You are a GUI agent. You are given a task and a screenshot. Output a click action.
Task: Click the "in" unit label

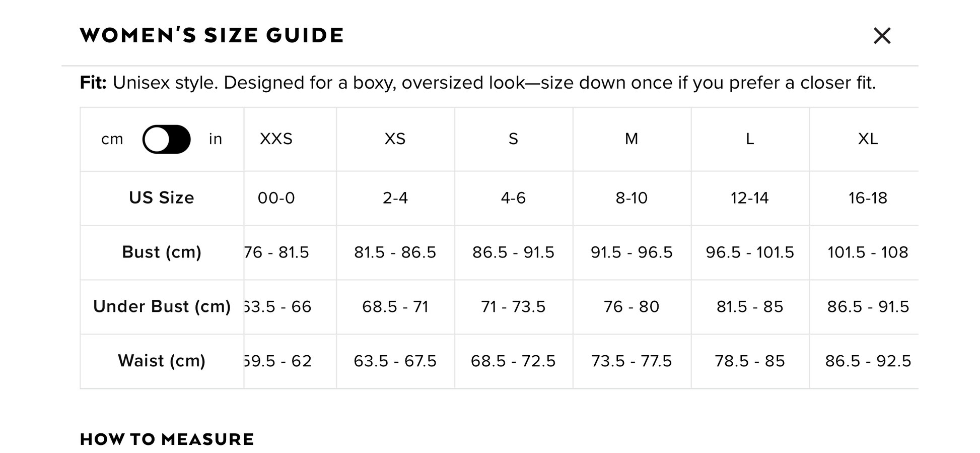[216, 139]
